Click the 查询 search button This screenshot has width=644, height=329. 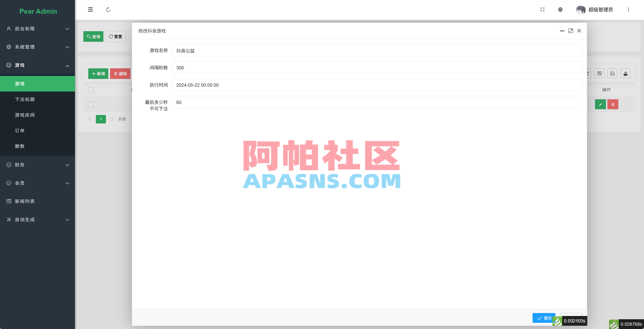pos(94,36)
